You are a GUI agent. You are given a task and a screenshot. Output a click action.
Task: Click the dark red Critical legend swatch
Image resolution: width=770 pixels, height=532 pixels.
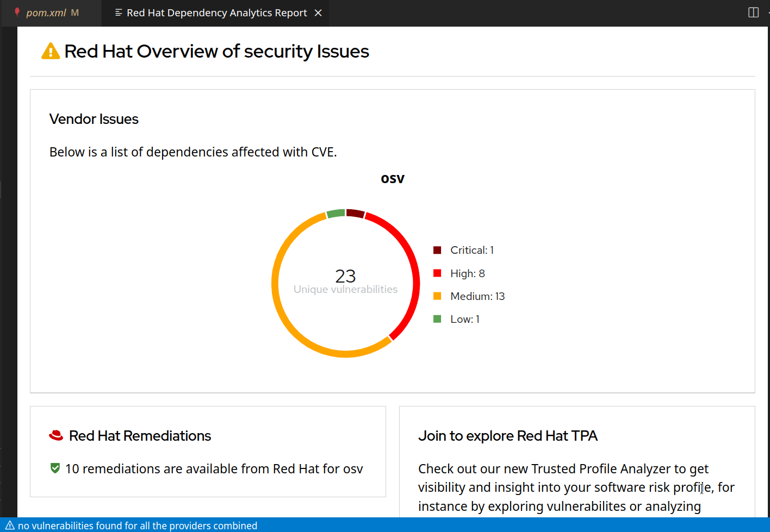pyautogui.click(x=437, y=250)
